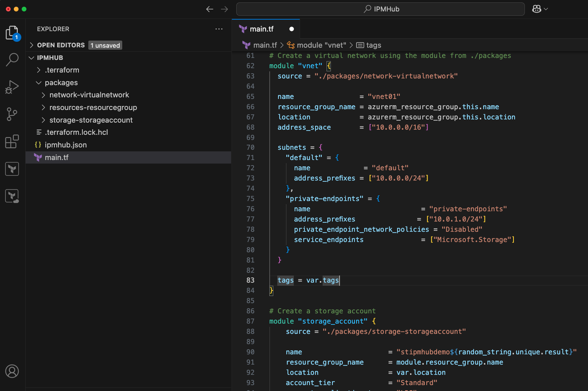The height and width of the screenshot is (391, 588).
Task: Click module "vnet" breadcrumb segment
Action: tap(321, 45)
